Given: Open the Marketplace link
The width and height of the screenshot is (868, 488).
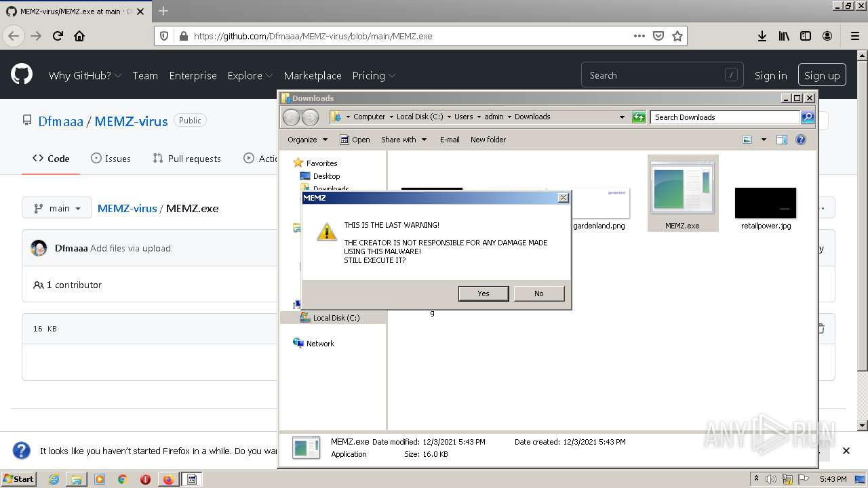Looking at the screenshot, I should [313, 75].
